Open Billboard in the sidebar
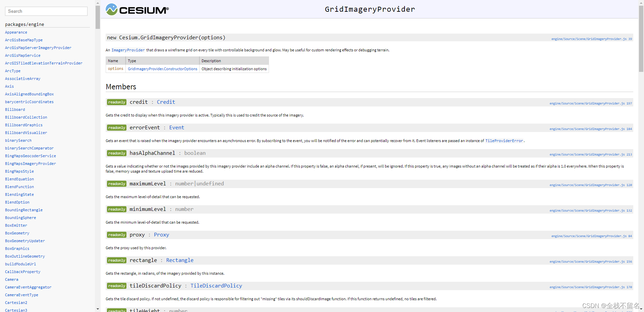 pos(15,109)
